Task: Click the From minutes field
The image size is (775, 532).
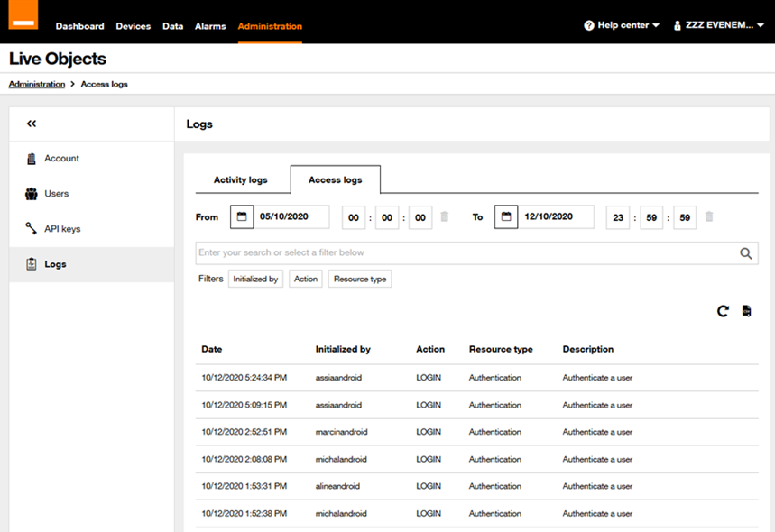Action: [387, 217]
